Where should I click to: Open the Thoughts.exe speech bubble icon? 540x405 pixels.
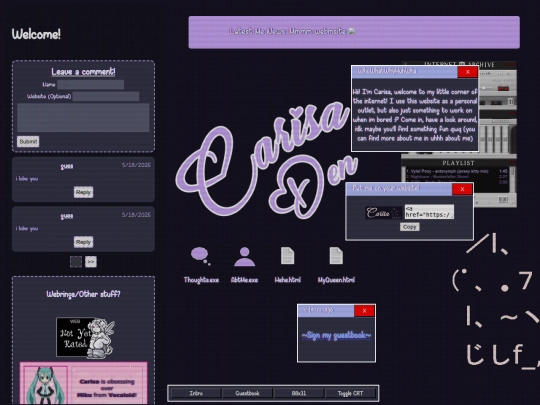click(x=200, y=256)
